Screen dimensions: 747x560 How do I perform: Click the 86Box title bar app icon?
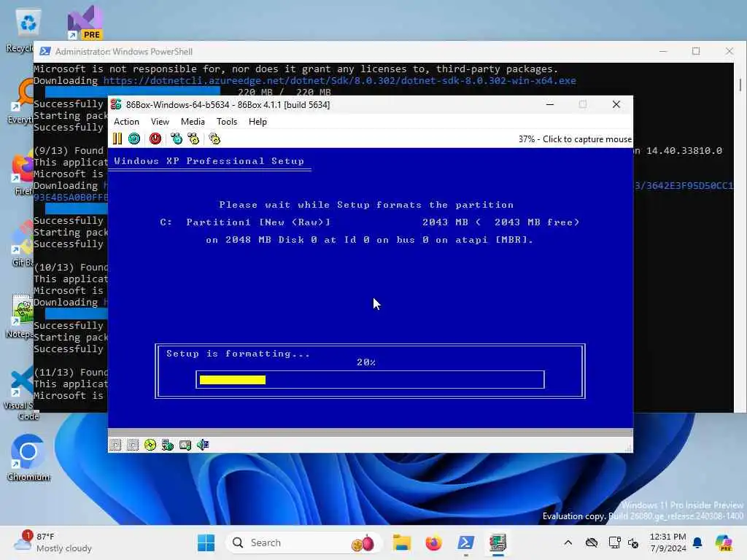(x=116, y=104)
